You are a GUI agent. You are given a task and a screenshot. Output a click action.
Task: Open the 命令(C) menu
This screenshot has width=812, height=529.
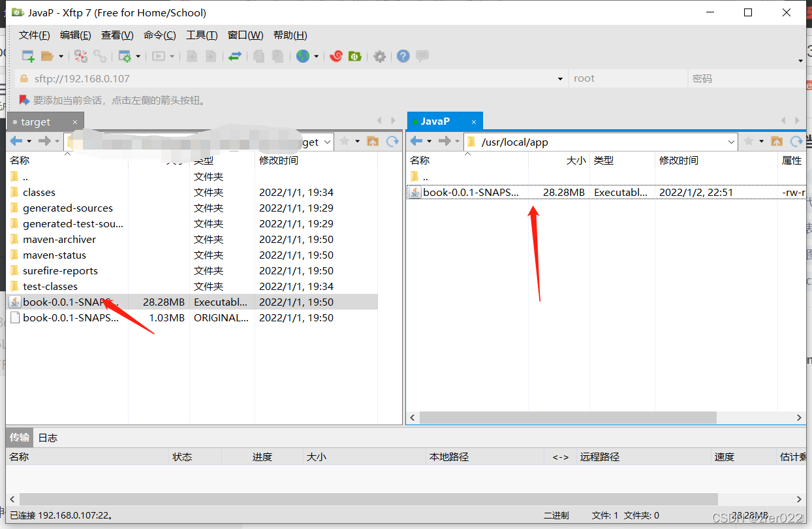[x=160, y=35]
